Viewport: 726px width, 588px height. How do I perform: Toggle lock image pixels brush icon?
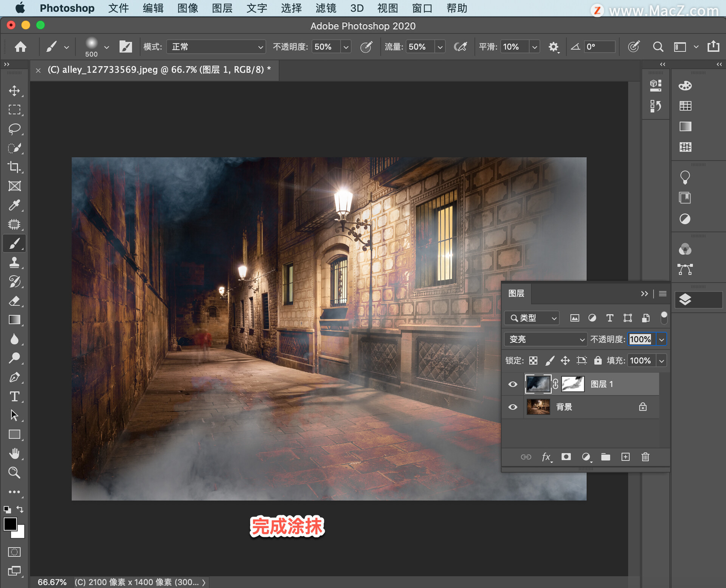coord(550,361)
